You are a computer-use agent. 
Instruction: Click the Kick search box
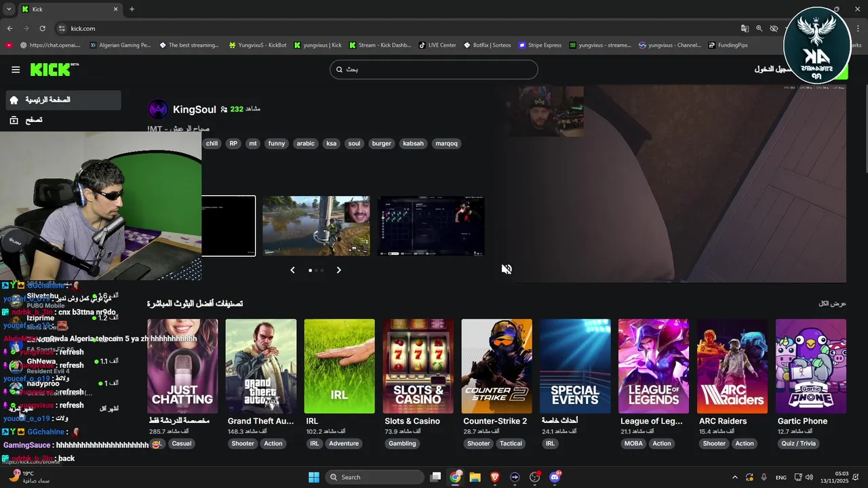click(434, 69)
